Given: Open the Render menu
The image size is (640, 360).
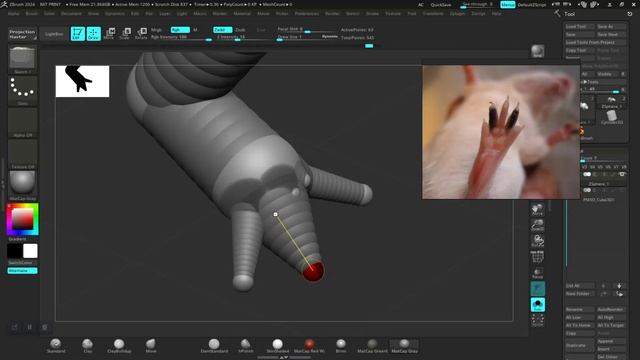Looking at the screenshot, I should click(332, 13).
